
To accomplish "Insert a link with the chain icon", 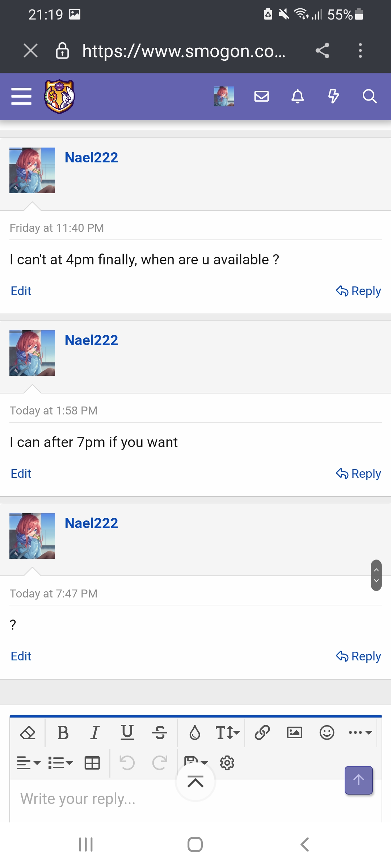I will tap(262, 733).
